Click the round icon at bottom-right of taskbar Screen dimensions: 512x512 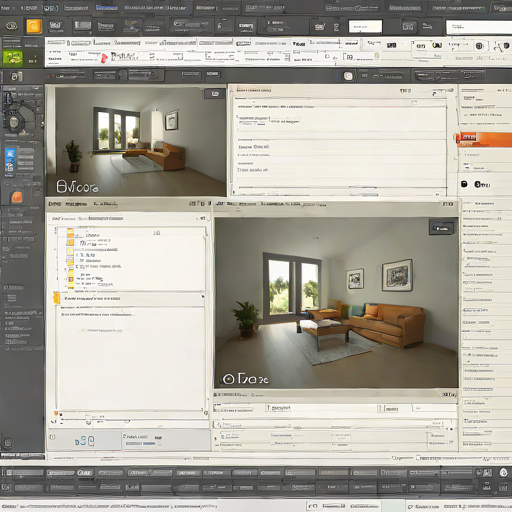pos(503,472)
